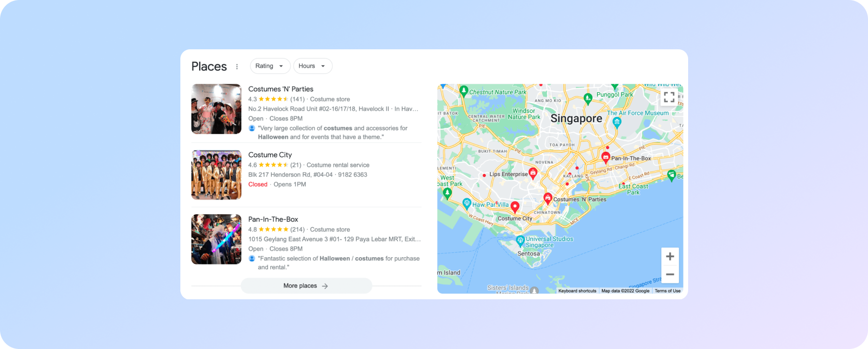Click the Universal Studios Singapore marker

point(520,240)
